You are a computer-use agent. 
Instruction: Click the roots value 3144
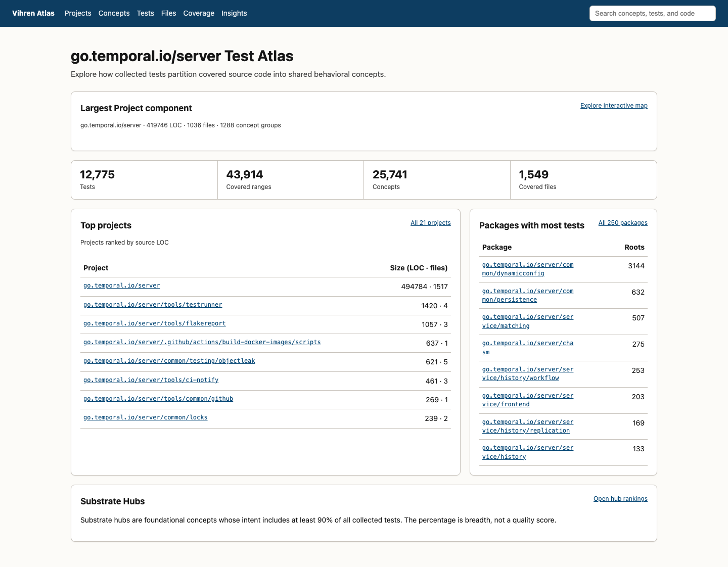(636, 266)
